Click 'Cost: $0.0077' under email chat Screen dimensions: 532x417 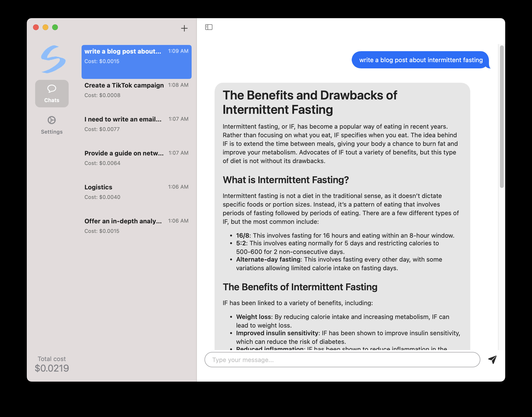(x=102, y=129)
